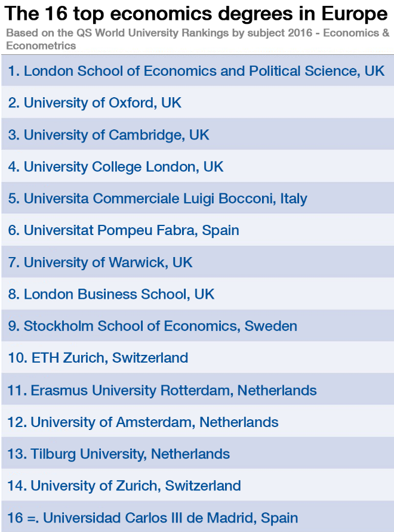The height and width of the screenshot is (532, 394).
Task: Select Universidad Carlos III de Madrid entry
Action: [152, 518]
